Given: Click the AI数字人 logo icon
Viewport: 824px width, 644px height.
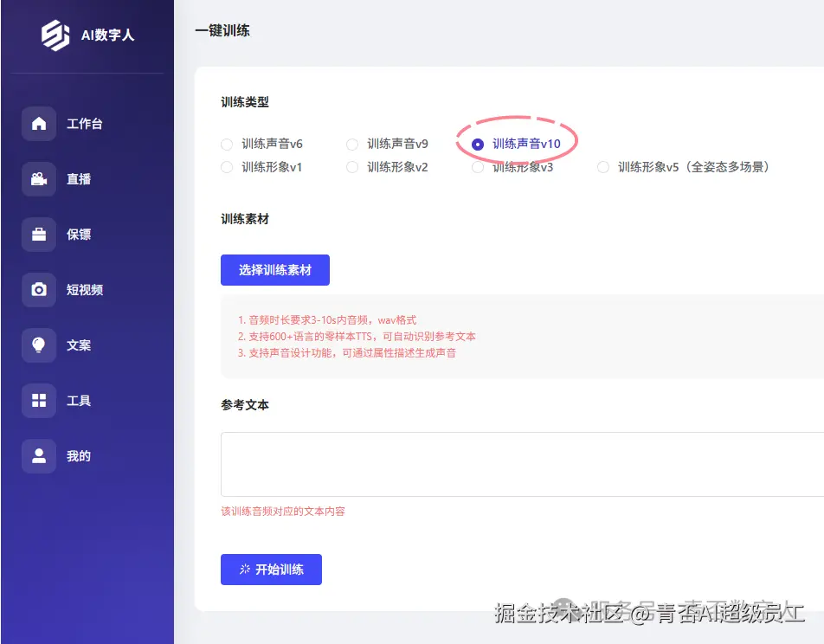Looking at the screenshot, I should click(55, 35).
